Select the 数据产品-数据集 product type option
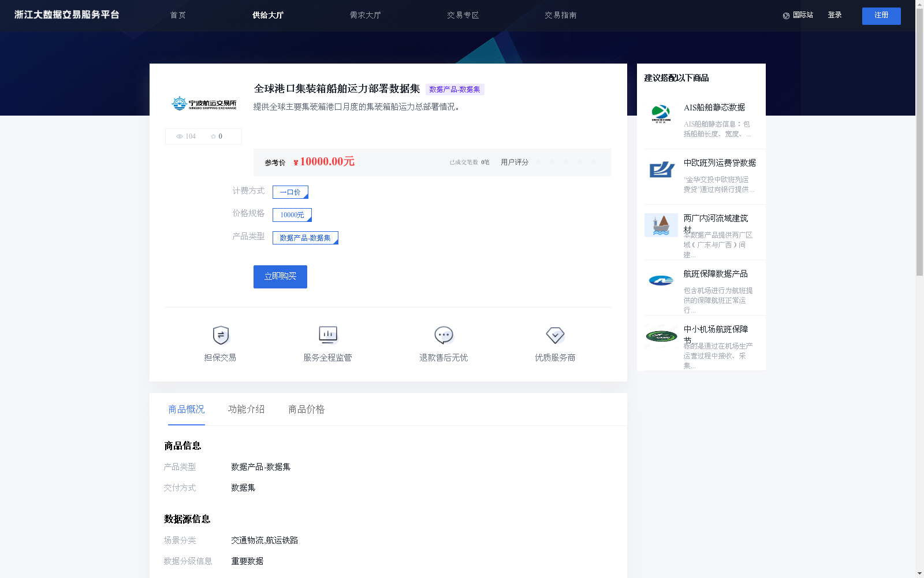 [x=305, y=238]
